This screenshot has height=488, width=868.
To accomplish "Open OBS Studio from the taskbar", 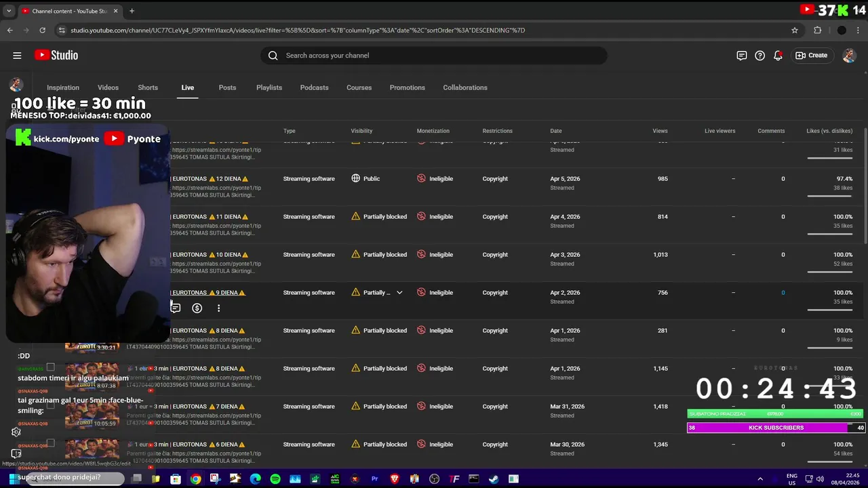I will 434,479.
